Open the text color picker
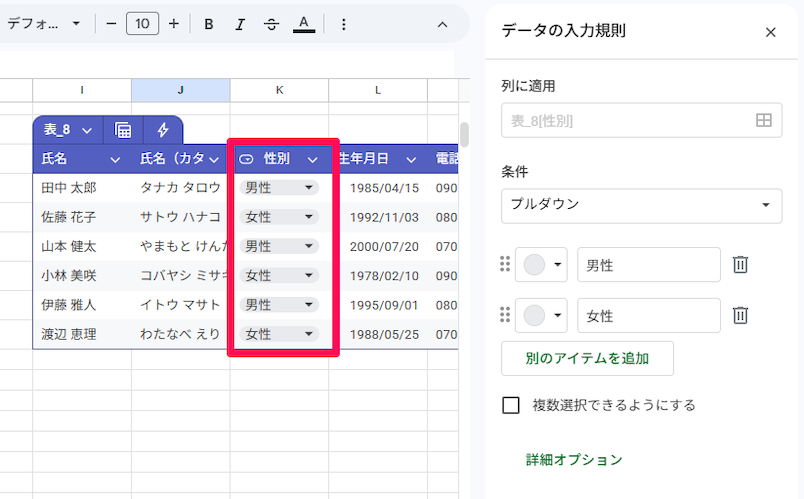804x499 pixels. coord(304,24)
